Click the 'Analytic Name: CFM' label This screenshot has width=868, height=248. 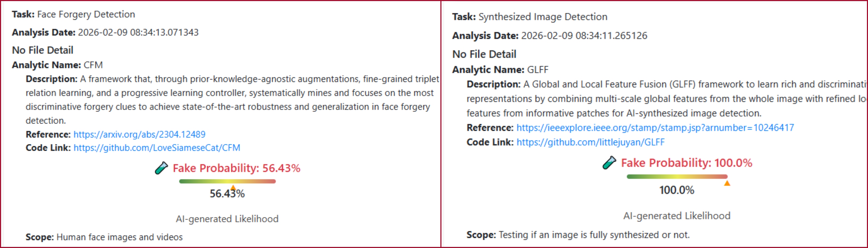click(x=57, y=65)
